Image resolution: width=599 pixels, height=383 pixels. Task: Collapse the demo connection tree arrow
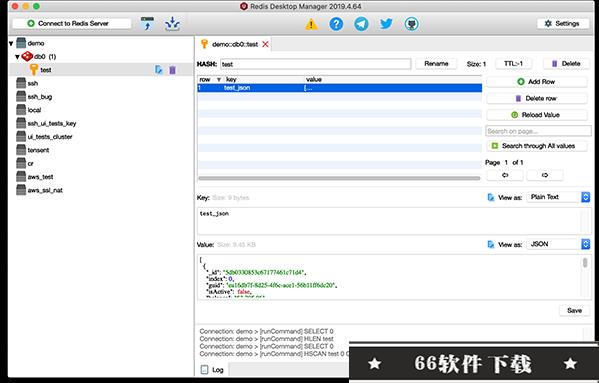coord(11,44)
